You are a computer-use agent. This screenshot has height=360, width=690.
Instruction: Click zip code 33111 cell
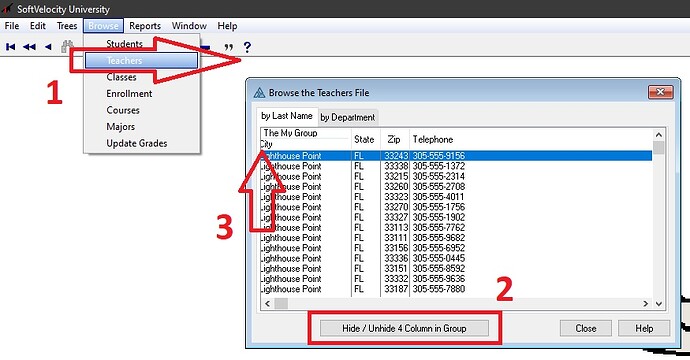click(396, 238)
